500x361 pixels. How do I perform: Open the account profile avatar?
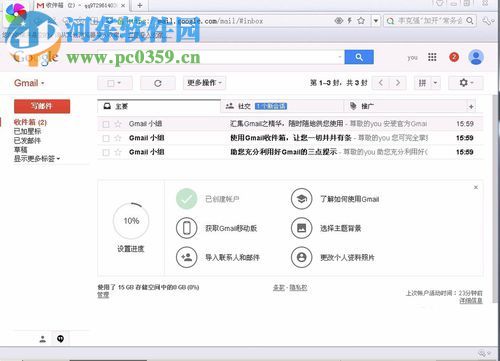[476, 57]
